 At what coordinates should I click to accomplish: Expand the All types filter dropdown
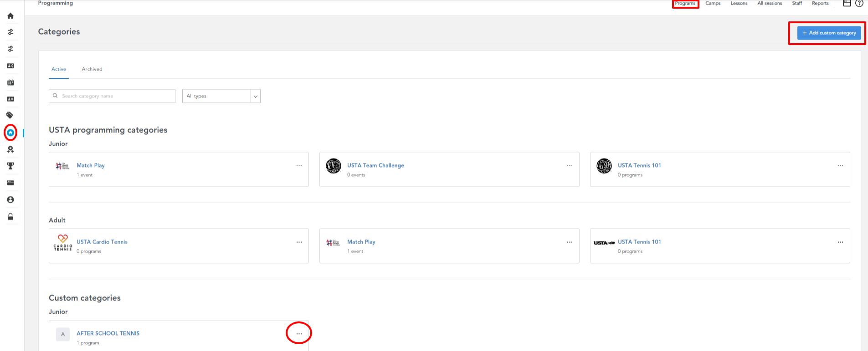pyautogui.click(x=221, y=96)
